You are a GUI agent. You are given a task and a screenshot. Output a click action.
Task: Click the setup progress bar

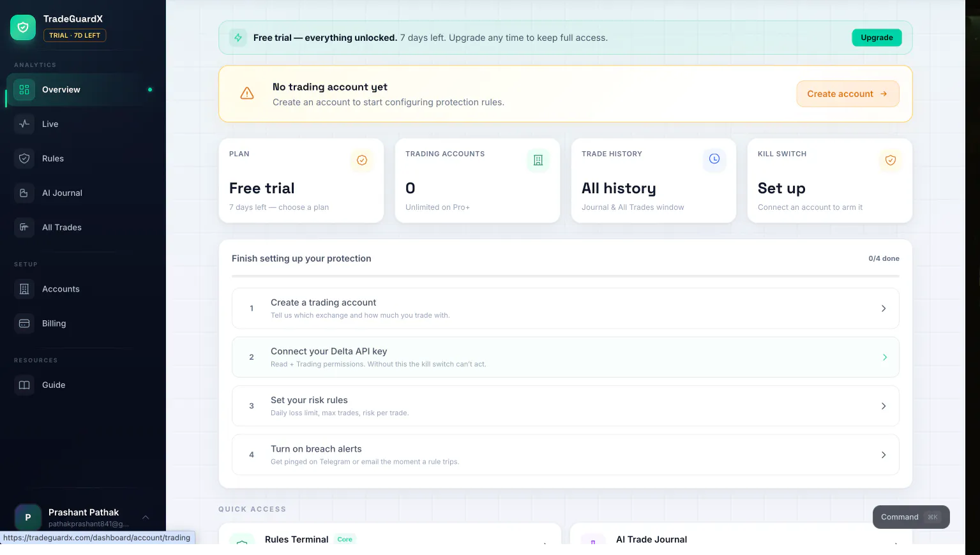(x=566, y=276)
